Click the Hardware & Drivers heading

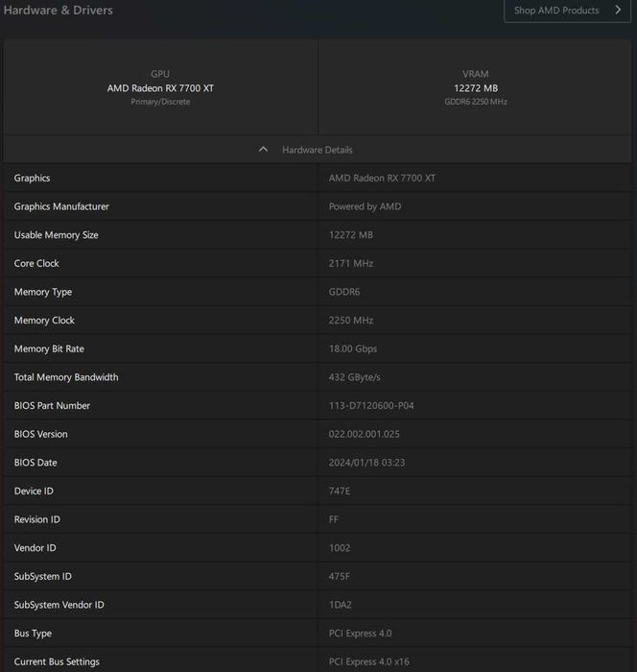tap(59, 10)
